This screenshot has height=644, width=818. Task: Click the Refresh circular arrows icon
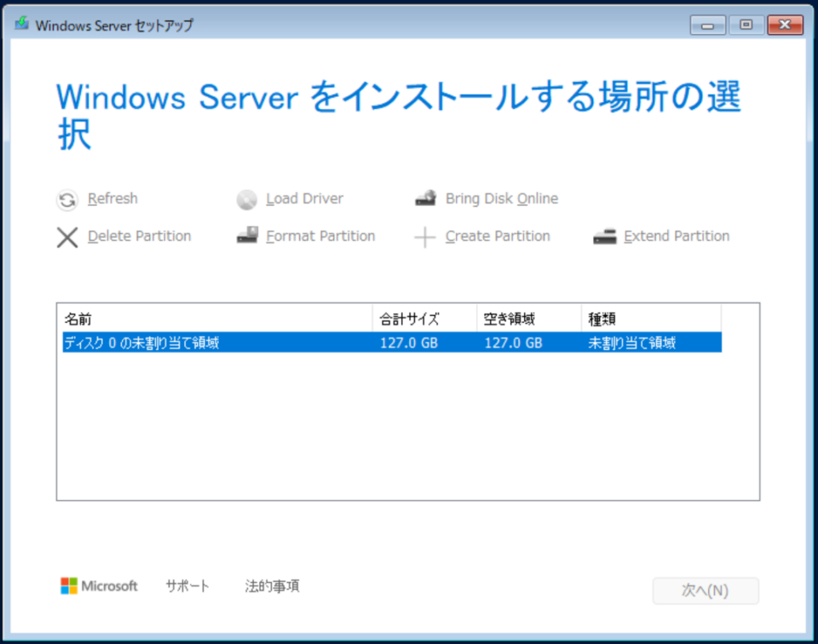[67, 199]
